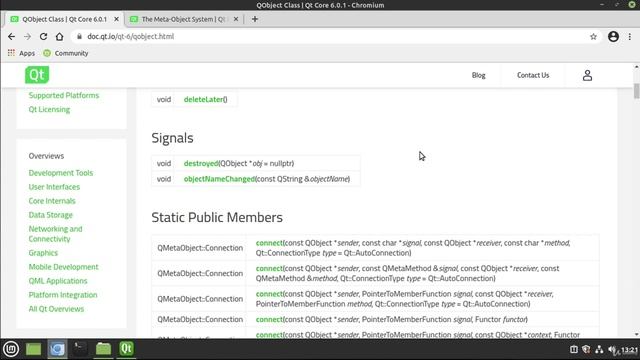Screen dimensions: 640x360
Task: Open the Chromium profile avatar
Action: point(613,36)
